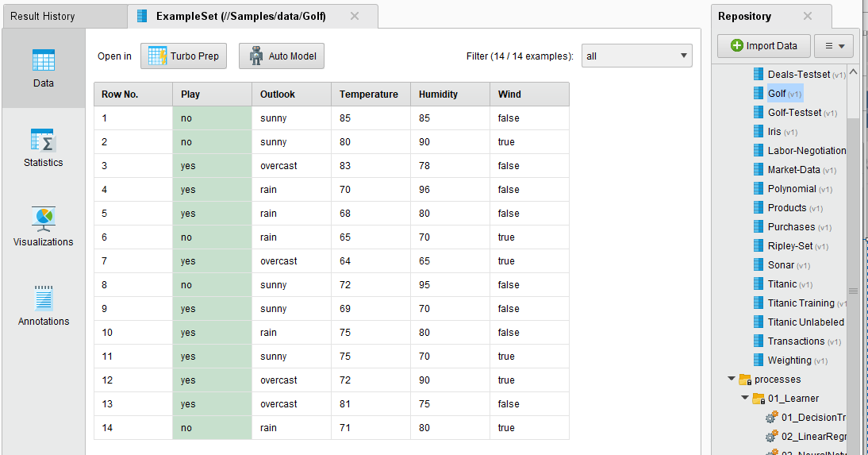This screenshot has height=455, width=868.
Task: Open the examples filter dropdown
Action: point(636,56)
